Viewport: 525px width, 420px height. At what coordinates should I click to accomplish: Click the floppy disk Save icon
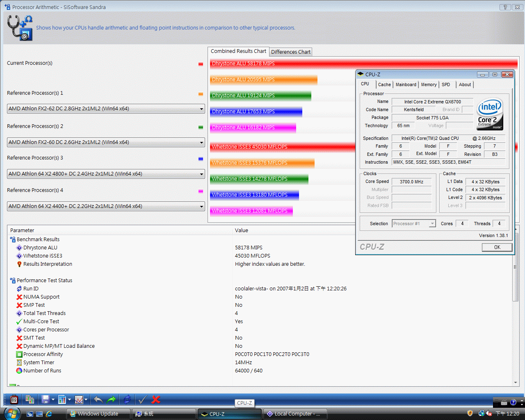coord(46,399)
